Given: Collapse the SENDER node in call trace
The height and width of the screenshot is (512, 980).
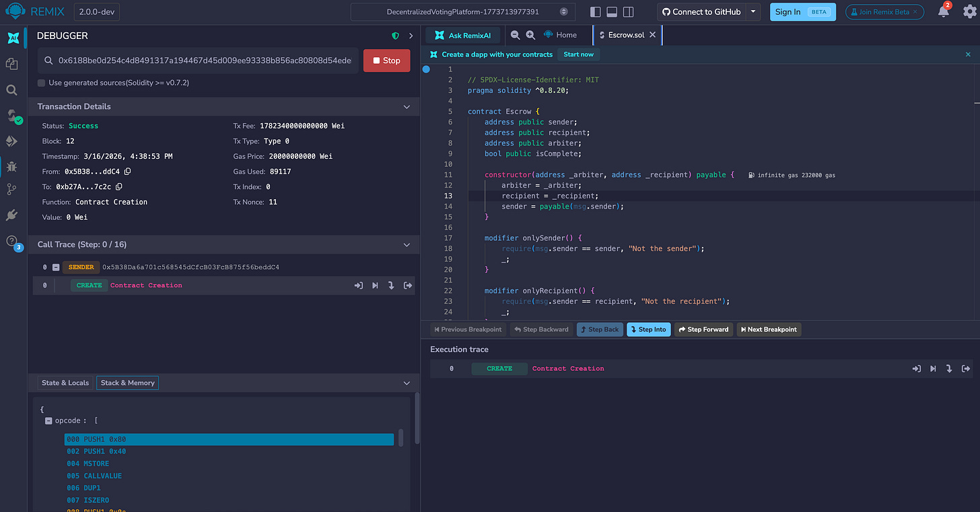Looking at the screenshot, I should tap(56, 267).
